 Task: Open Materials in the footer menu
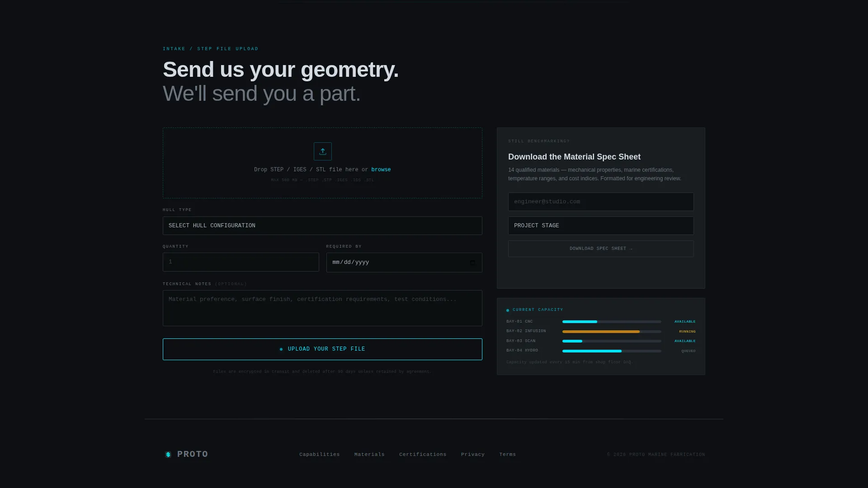pos(369,455)
